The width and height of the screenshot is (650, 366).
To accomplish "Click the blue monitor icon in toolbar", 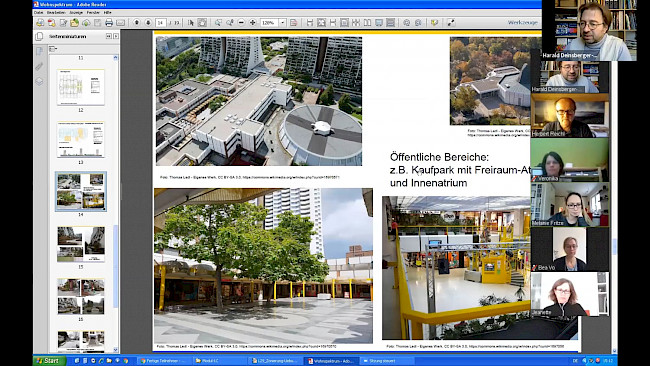I will click(x=379, y=23).
